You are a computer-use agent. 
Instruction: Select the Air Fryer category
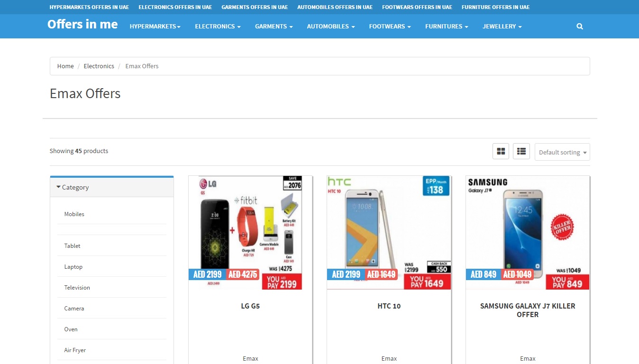75,350
